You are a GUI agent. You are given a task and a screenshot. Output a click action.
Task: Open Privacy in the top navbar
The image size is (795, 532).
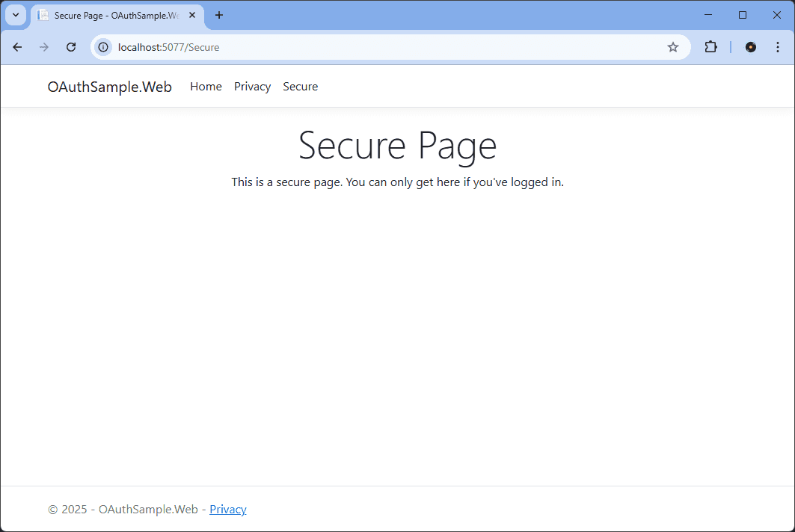[252, 87]
